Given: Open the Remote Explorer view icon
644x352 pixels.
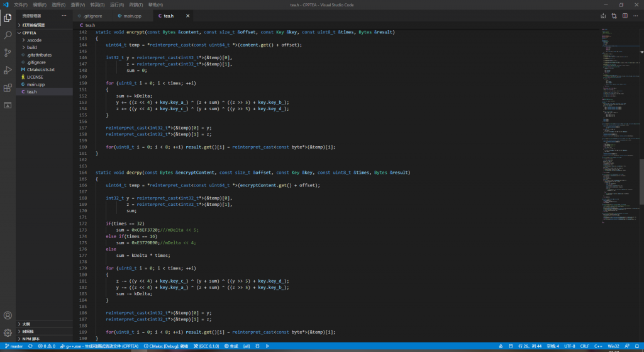Looking at the screenshot, I should point(8,105).
